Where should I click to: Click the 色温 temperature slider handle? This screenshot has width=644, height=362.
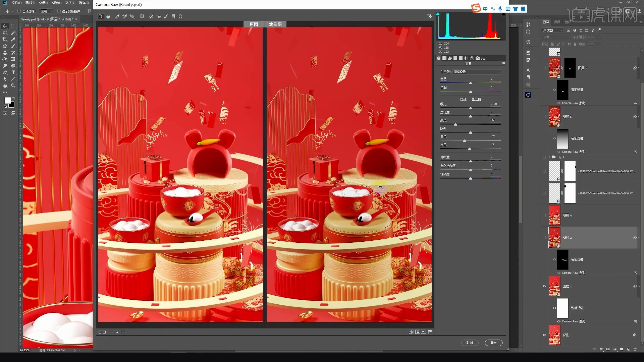pyautogui.click(x=470, y=83)
